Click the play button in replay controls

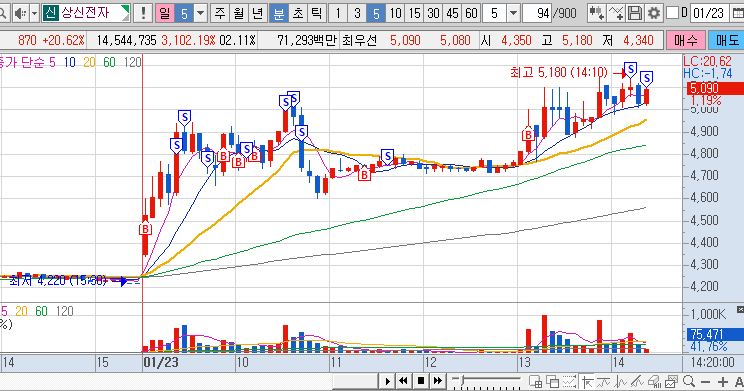(x=388, y=381)
